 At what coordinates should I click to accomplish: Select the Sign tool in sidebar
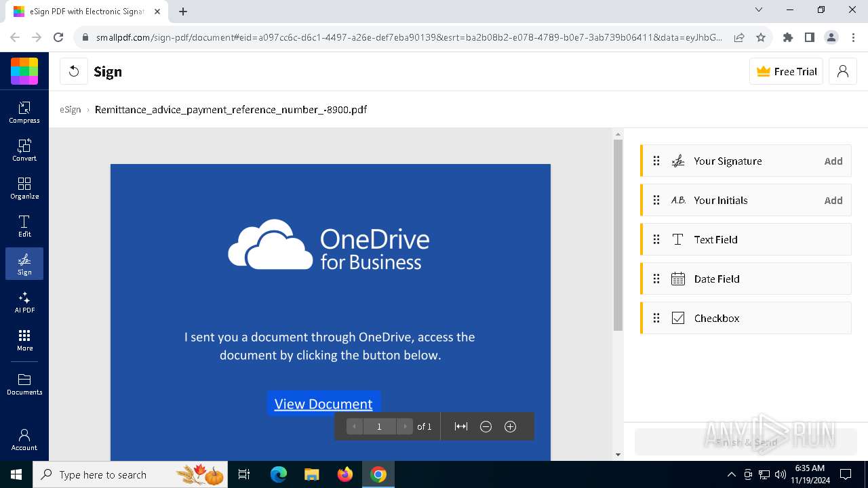[x=24, y=264]
